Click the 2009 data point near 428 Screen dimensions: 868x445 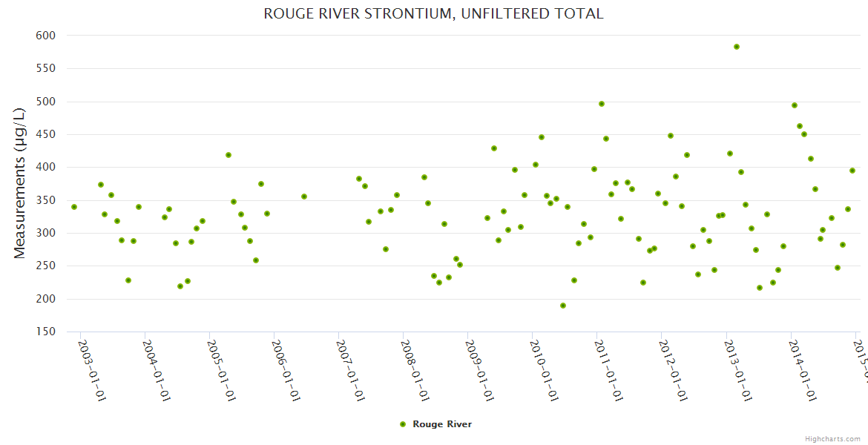click(494, 148)
